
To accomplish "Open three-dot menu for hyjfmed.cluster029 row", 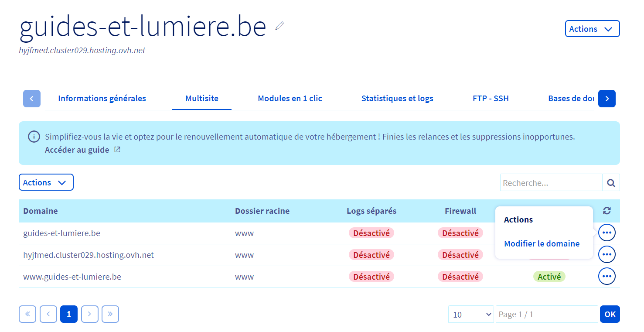I will pos(607,254).
